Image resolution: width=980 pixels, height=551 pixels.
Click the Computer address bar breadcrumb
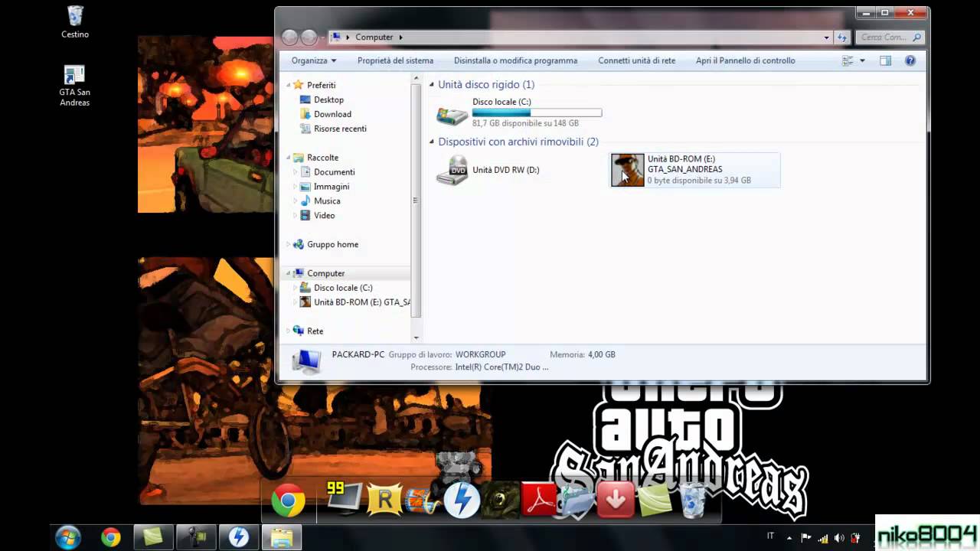(x=374, y=37)
